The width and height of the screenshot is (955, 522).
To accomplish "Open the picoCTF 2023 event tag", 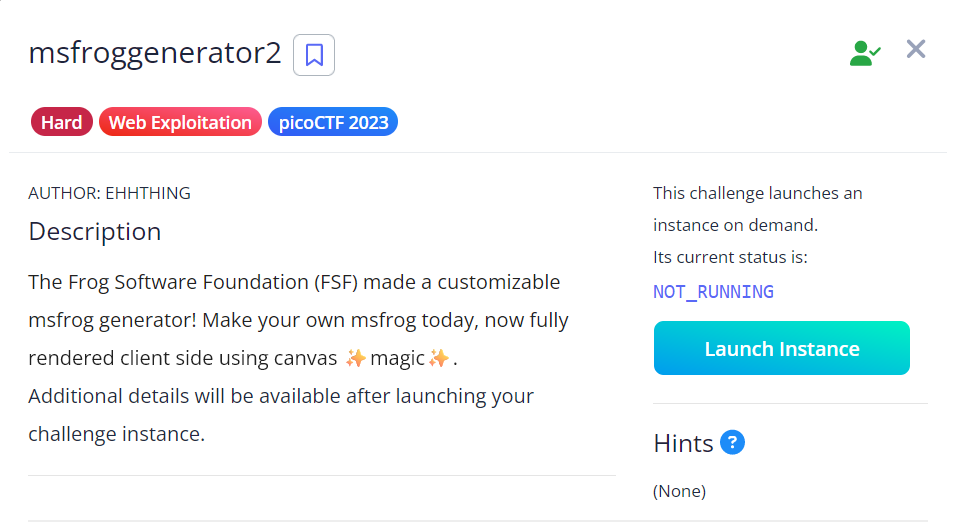I will (x=333, y=123).
